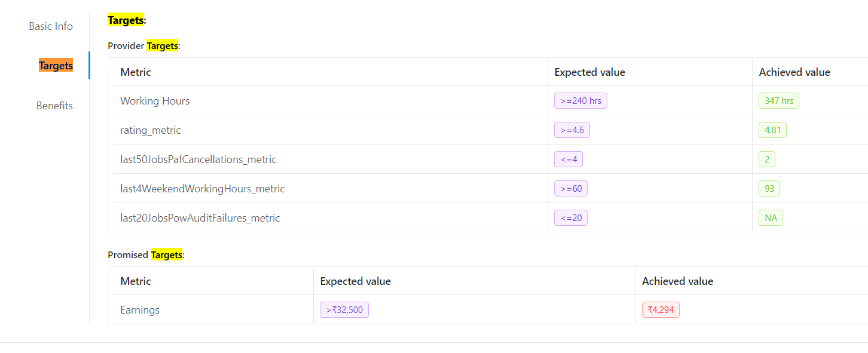The width and height of the screenshot is (868, 353).
Task: Select the 347 hrs achieved tag
Action: (779, 101)
